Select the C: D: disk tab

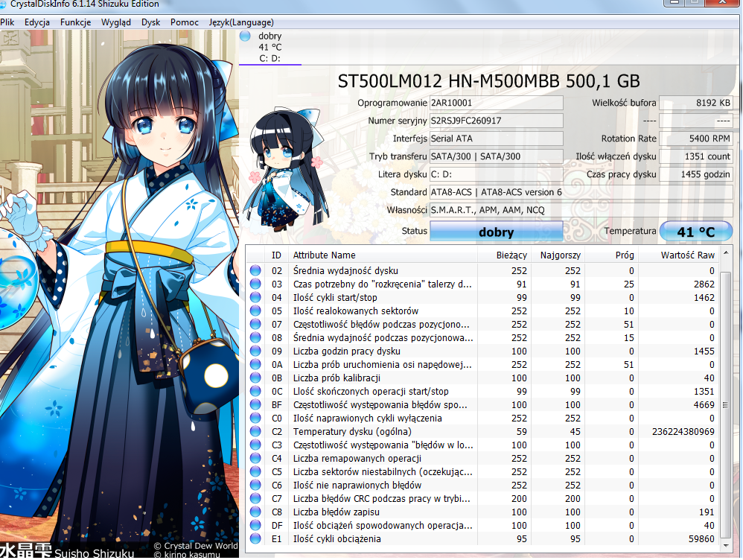(270, 48)
